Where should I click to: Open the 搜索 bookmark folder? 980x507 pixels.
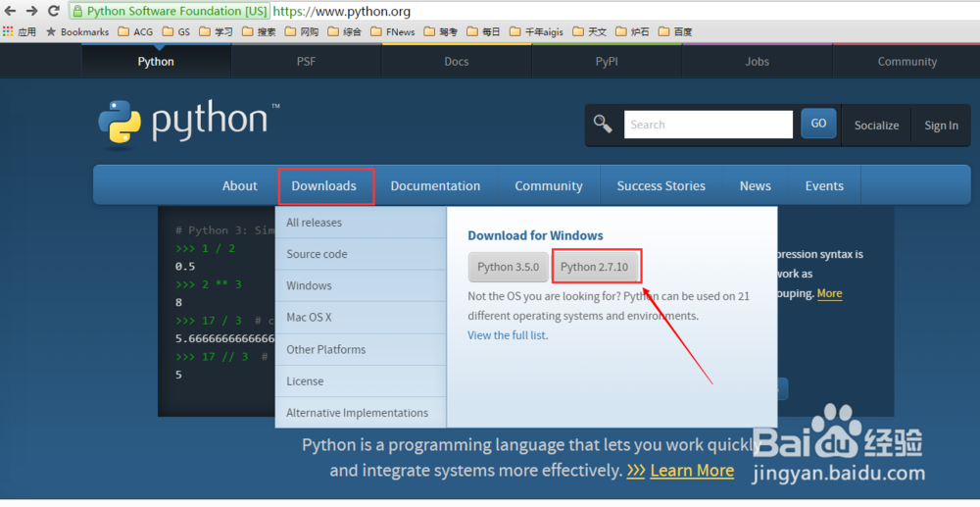[x=259, y=31]
